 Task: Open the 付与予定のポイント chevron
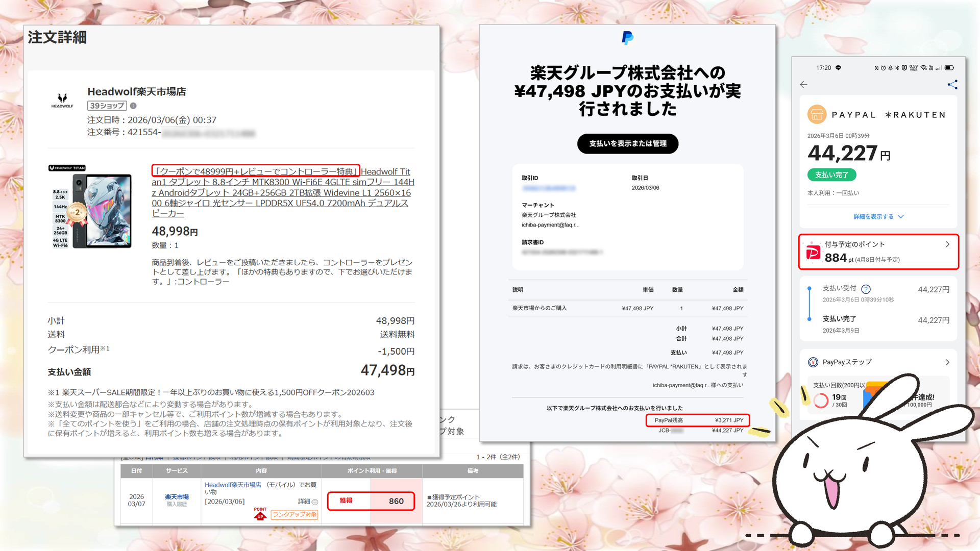tap(947, 244)
